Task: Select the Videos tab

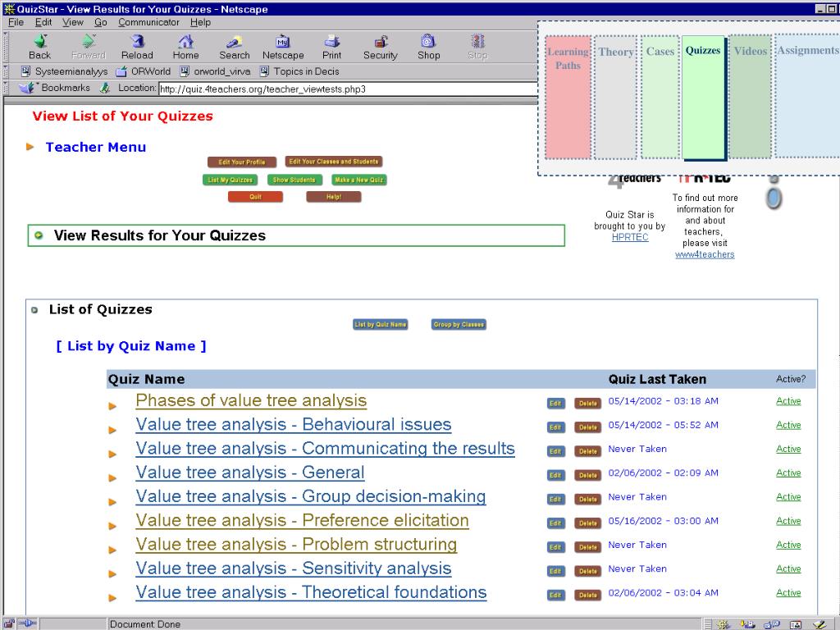Action: pyautogui.click(x=750, y=98)
